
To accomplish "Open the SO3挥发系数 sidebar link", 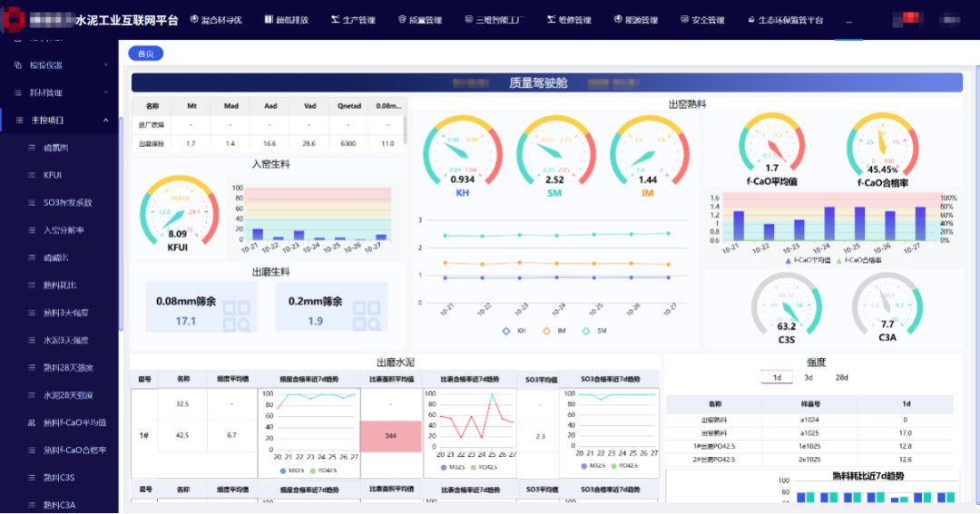I will tap(68, 202).
